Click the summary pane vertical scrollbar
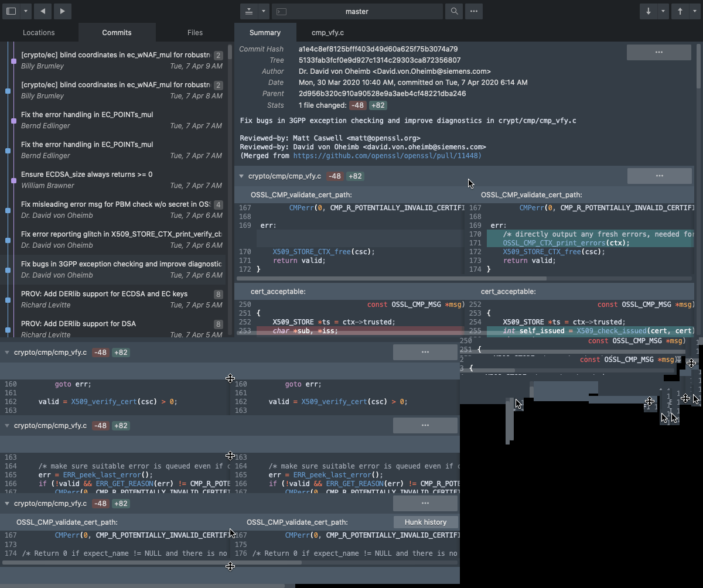 699,66
